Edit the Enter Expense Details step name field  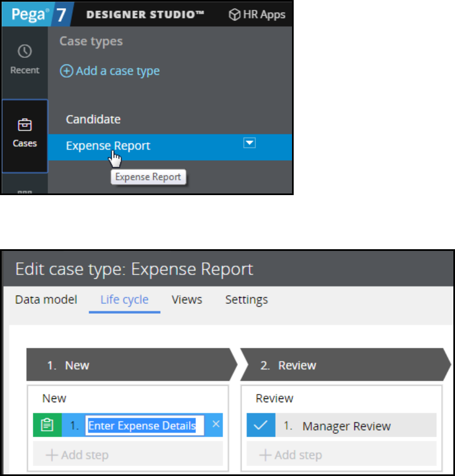click(144, 425)
